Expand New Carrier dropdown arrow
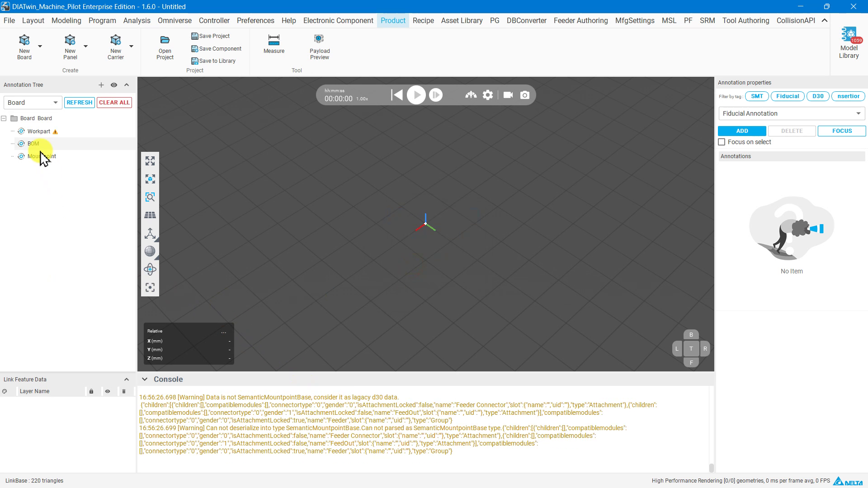868x488 pixels. pyautogui.click(x=131, y=47)
